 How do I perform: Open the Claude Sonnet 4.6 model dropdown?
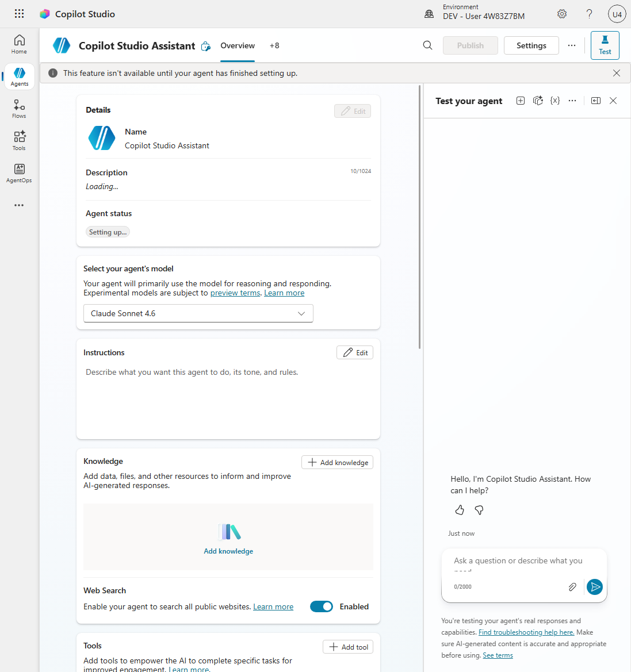[x=198, y=313]
